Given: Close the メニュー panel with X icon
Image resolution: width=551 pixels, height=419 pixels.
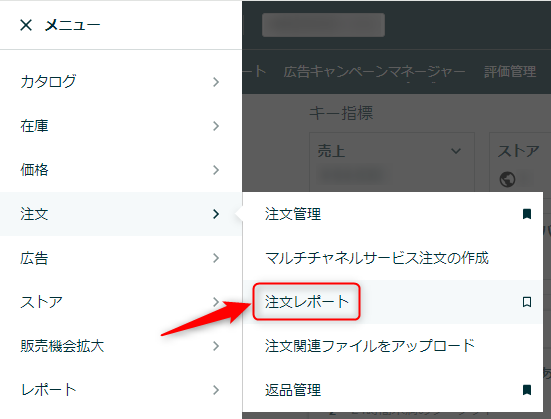Looking at the screenshot, I should click(x=26, y=25).
